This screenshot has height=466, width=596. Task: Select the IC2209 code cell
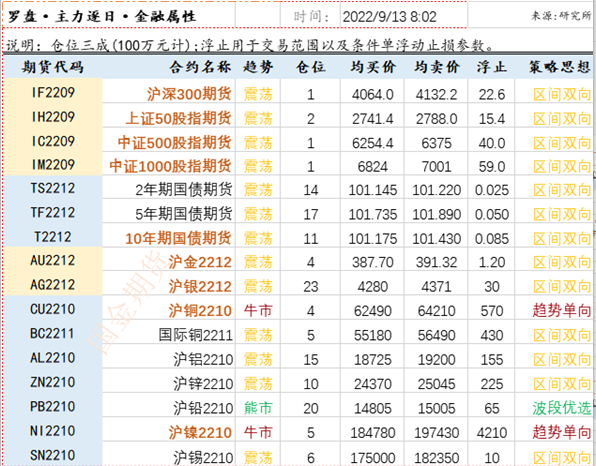point(53,141)
